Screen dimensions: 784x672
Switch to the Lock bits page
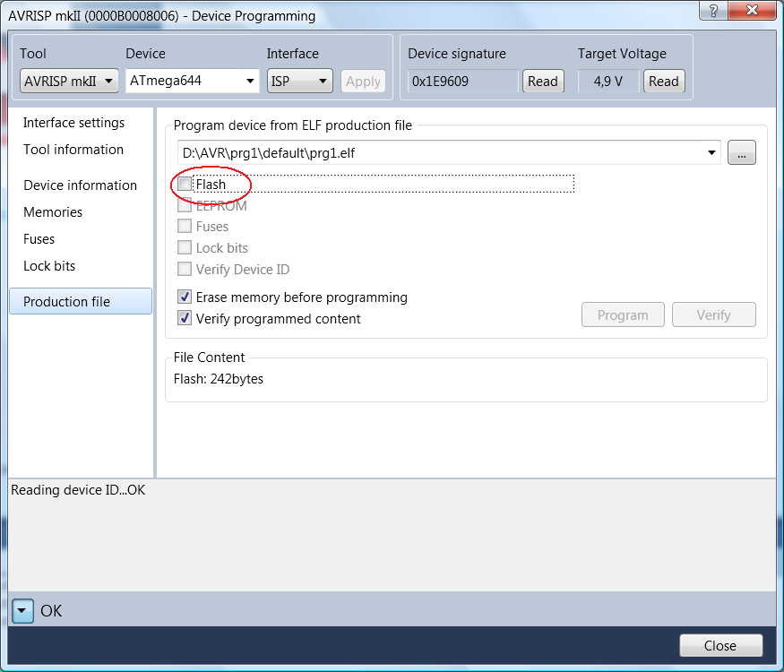click(x=49, y=266)
